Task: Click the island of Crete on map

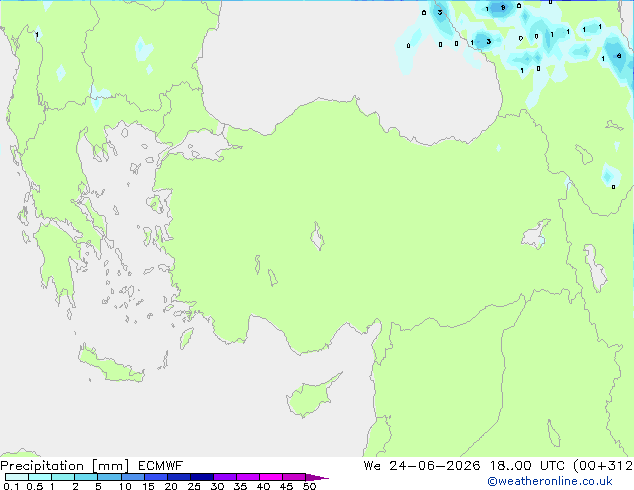Action: pyautogui.click(x=109, y=366)
